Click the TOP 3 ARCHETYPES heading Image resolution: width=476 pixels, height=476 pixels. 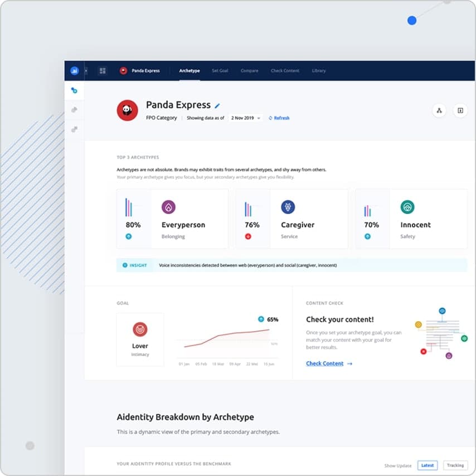[138, 157]
